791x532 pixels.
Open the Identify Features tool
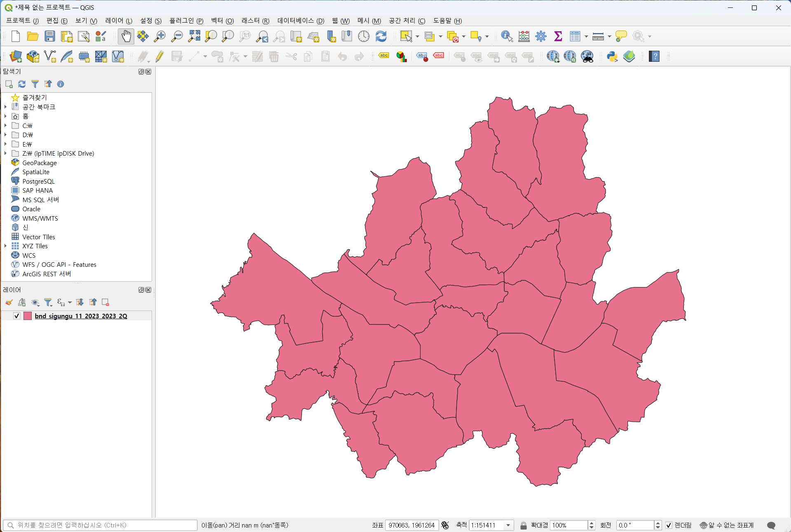506,36
